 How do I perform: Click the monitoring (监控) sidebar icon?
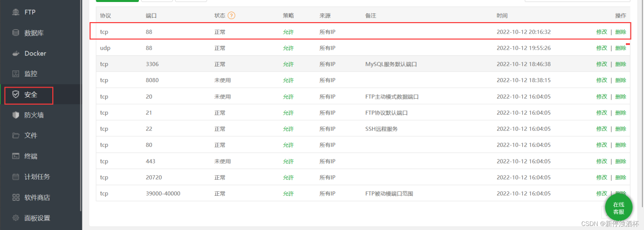16,74
